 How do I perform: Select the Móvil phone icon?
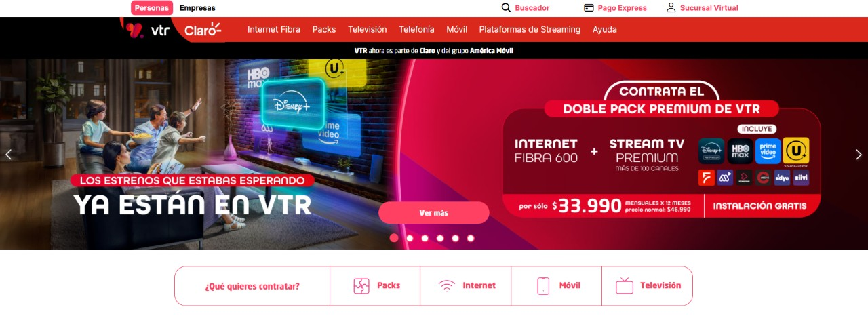543,286
